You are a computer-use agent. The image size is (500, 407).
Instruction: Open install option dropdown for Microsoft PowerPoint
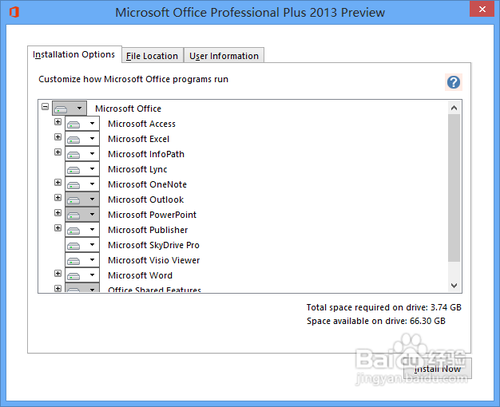pyautogui.click(x=82, y=215)
